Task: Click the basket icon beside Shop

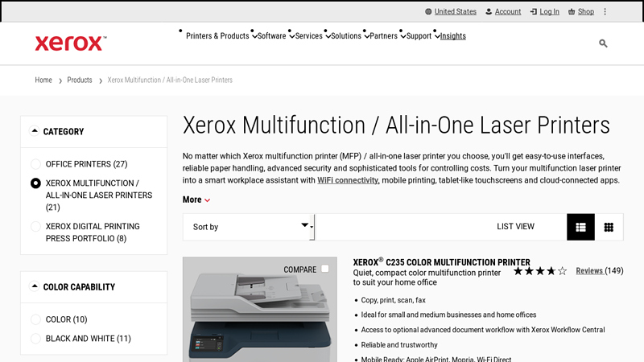Action: point(572,11)
